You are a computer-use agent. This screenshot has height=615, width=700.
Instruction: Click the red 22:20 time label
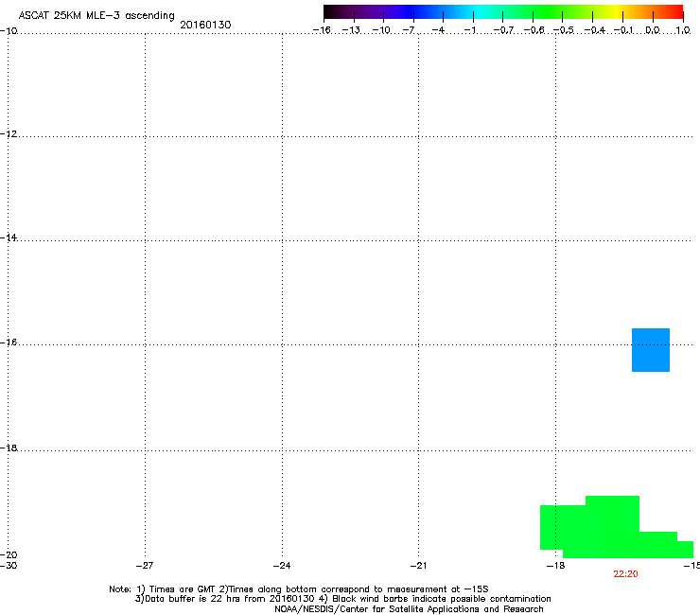pos(625,574)
